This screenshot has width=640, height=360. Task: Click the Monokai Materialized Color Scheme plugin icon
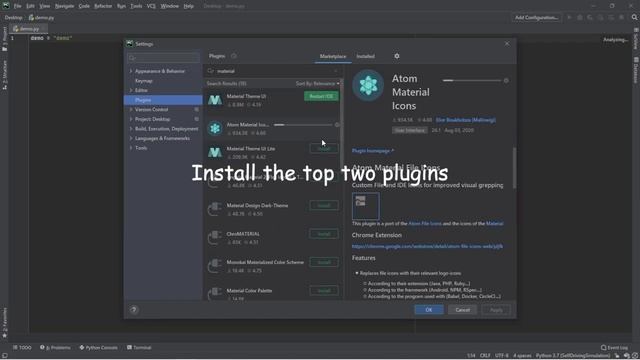tap(215, 266)
